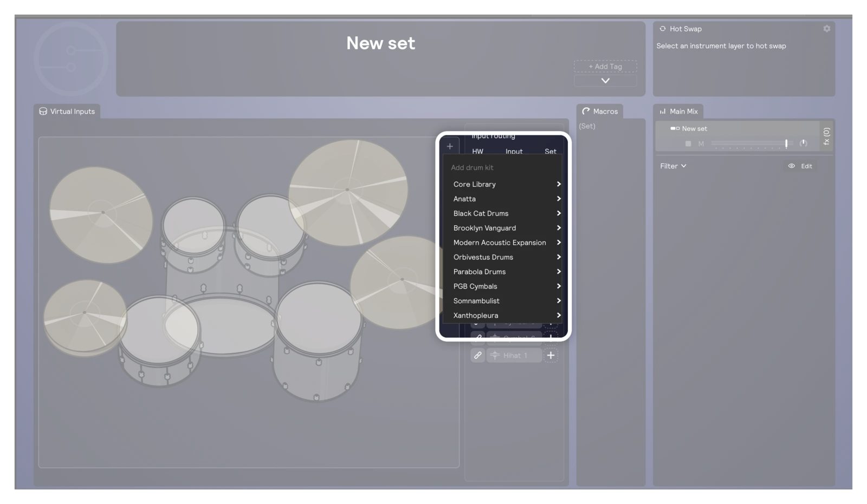Adjust the New set pan knob
Viewport: 867px width, 504px height.
(x=803, y=143)
